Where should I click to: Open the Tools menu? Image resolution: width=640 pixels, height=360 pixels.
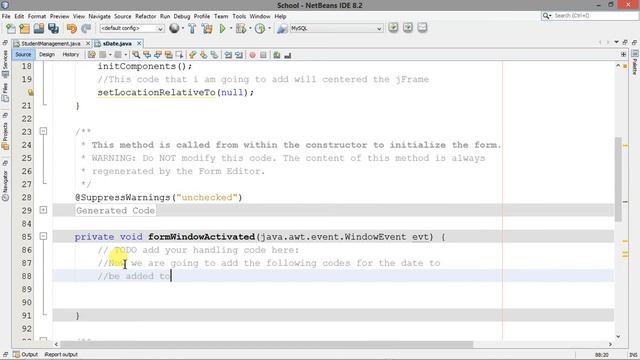click(x=239, y=16)
